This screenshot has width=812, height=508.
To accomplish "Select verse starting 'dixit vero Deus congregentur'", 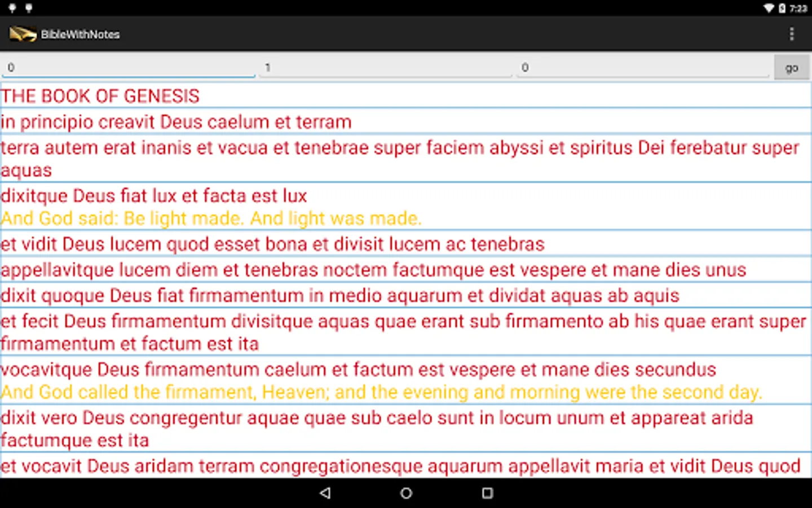I will (x=406, y=429).
